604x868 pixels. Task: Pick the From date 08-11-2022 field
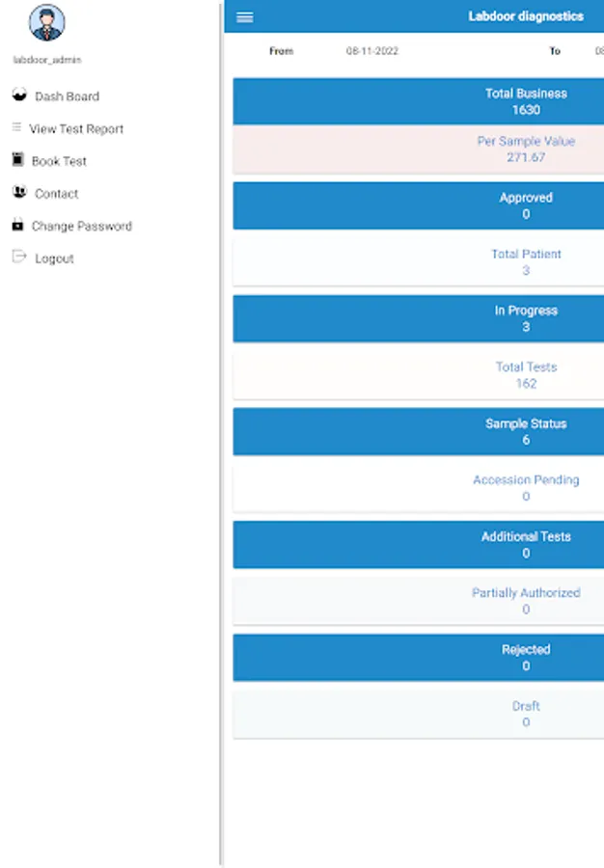coord(371,51)
